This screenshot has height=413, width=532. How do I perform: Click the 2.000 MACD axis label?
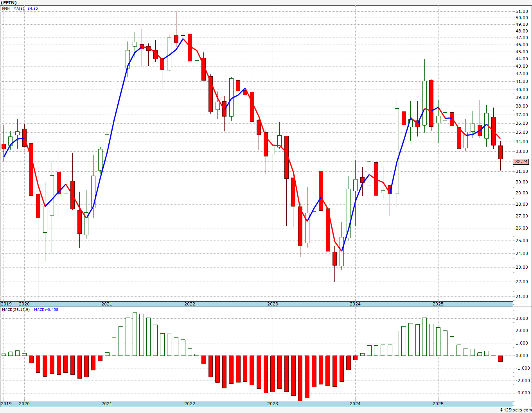pyautogui.click(x=523, y=330)
